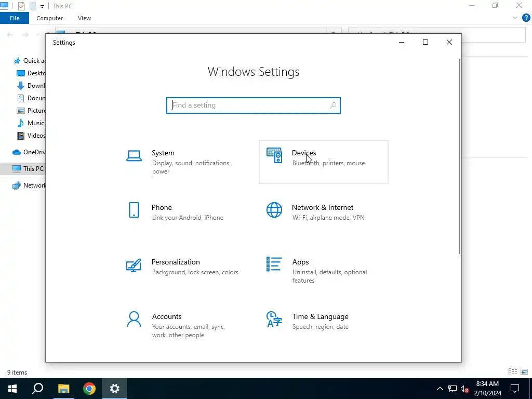Select Documents in the navigation pane
The width and height of the screenshot is (532, 399).
tap(31, 98)
